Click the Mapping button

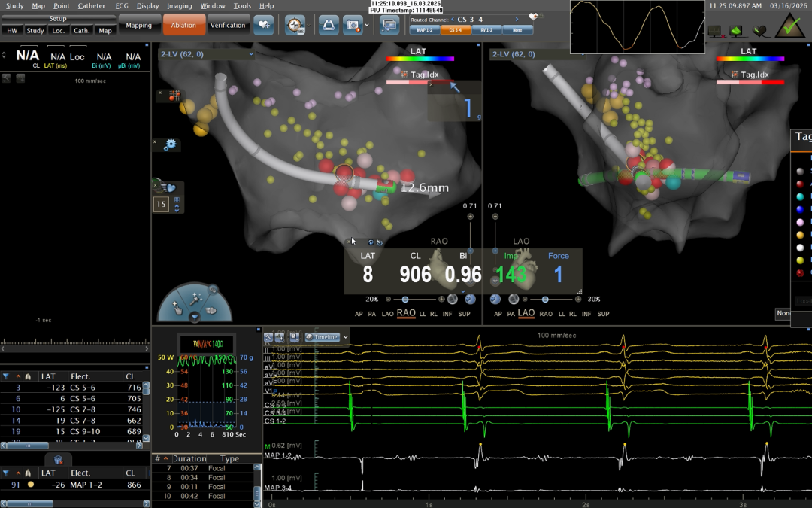[138, 25]
